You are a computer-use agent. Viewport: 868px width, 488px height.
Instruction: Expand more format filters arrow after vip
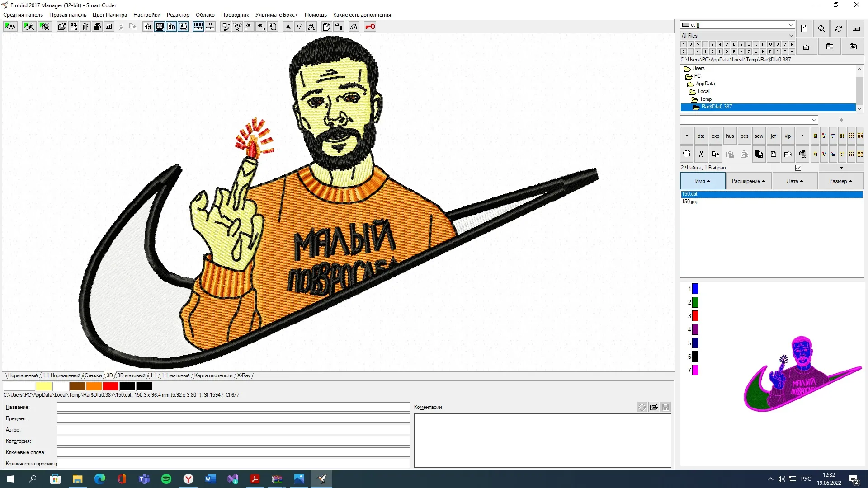click(802, 136)
